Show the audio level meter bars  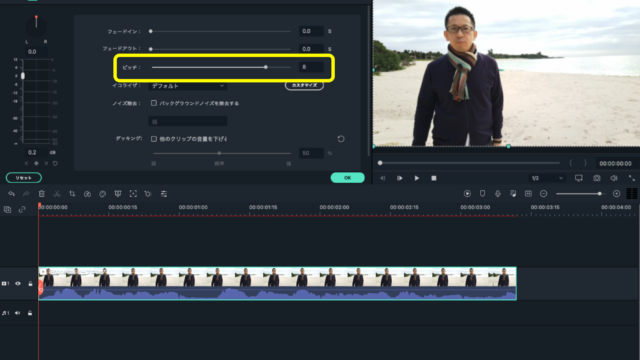pyautogui.click(x=632, y=193)
